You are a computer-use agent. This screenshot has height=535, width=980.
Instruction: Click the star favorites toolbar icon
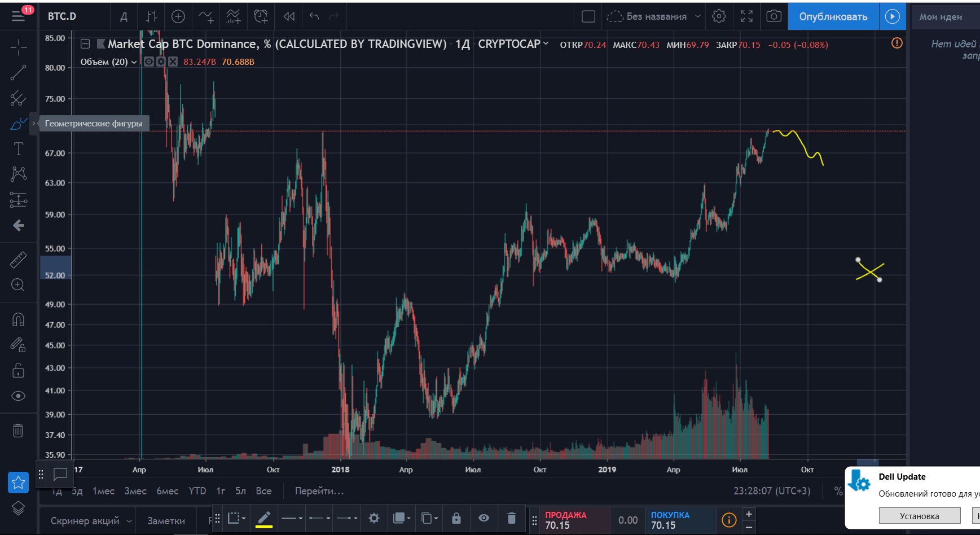(x=18, y=482)
